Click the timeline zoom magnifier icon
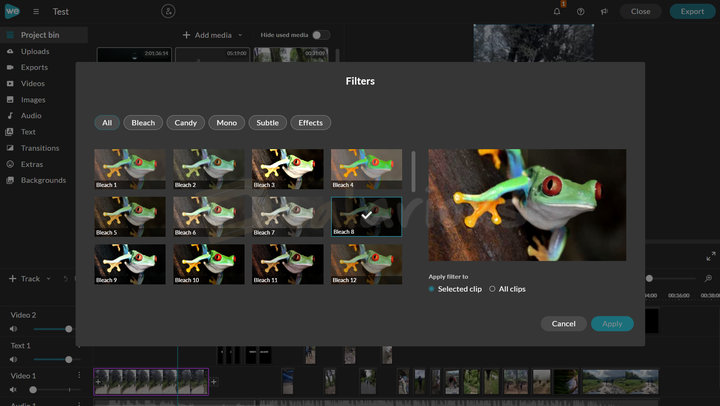The image size is (720, 406). click(708, 278)
